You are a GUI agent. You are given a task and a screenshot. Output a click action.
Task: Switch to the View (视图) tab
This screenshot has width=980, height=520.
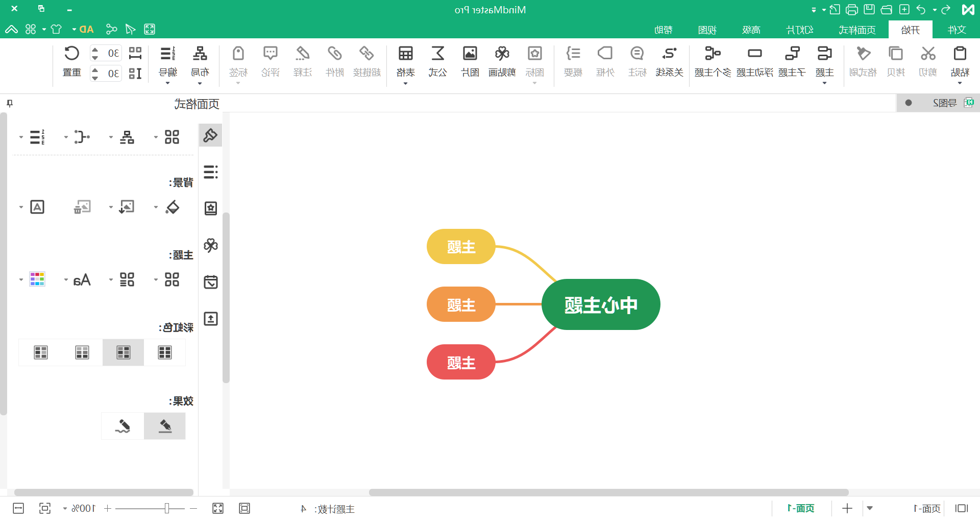pos(707,30)
